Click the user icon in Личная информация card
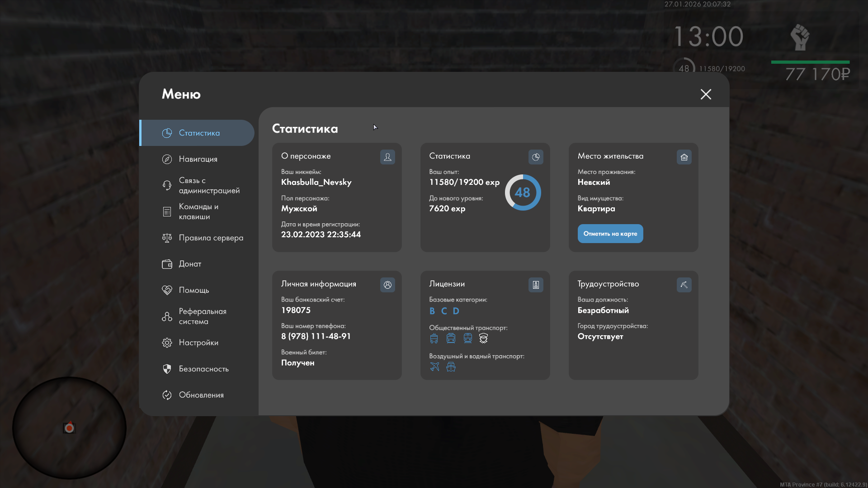 (x=387, y=285)
